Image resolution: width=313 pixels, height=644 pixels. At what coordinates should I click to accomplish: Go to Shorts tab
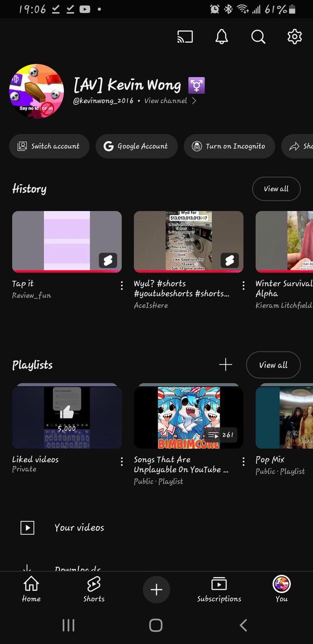click(94, 589)
